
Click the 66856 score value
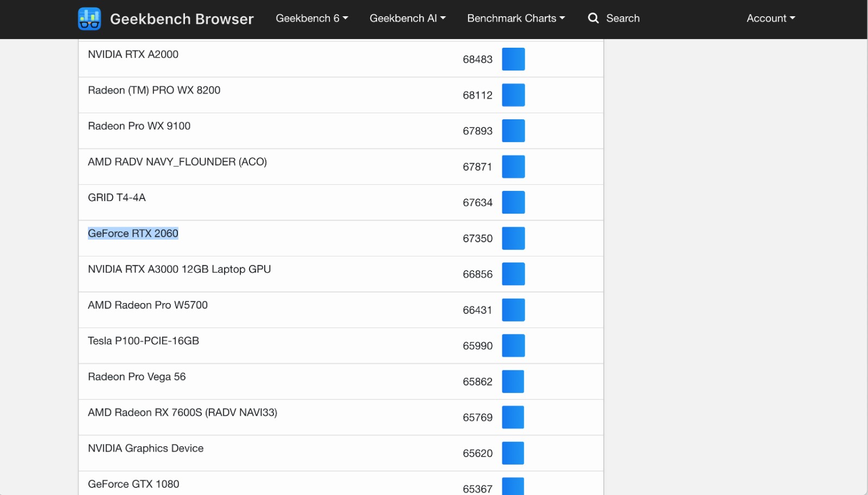(x=477, y=274)
